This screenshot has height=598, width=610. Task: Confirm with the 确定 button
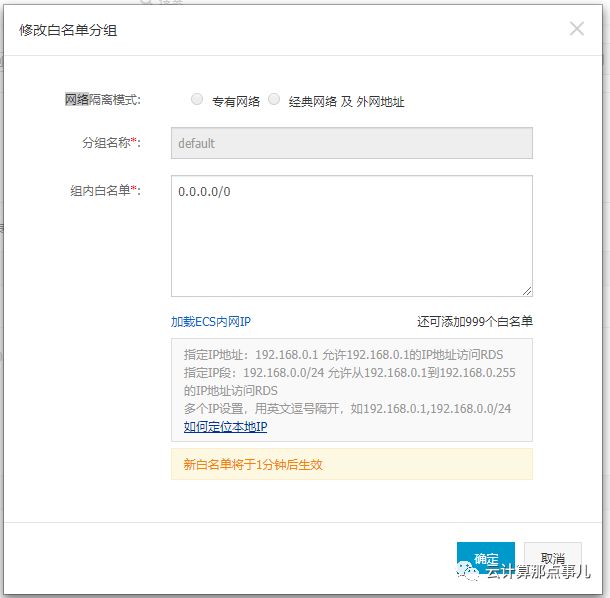tap(486, 558)
